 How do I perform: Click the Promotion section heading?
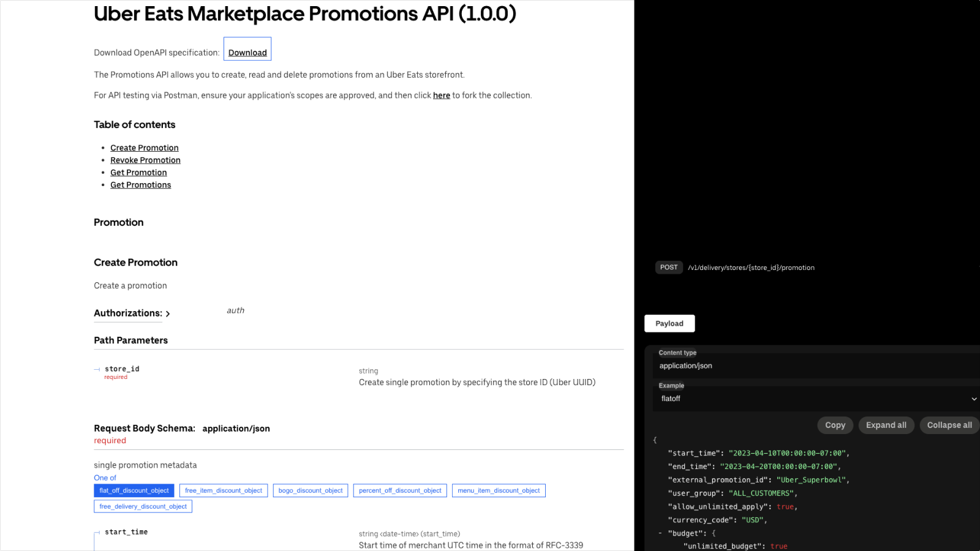coord(118,222)
